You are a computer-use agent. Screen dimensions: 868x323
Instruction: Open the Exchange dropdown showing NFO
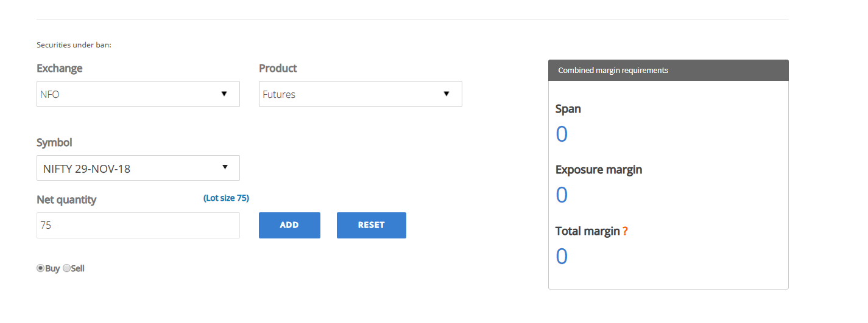point(138,94)
